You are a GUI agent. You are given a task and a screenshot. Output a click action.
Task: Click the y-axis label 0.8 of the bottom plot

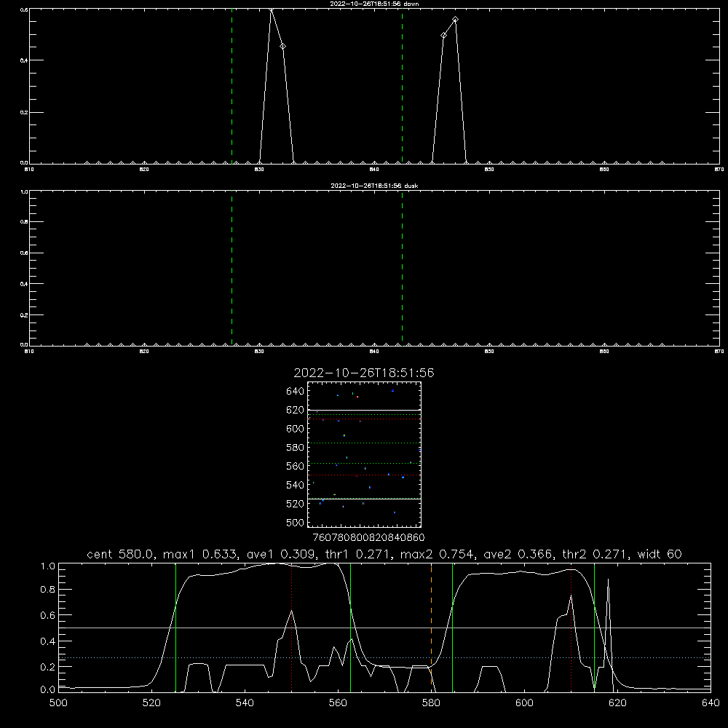(x=48, y=590)
